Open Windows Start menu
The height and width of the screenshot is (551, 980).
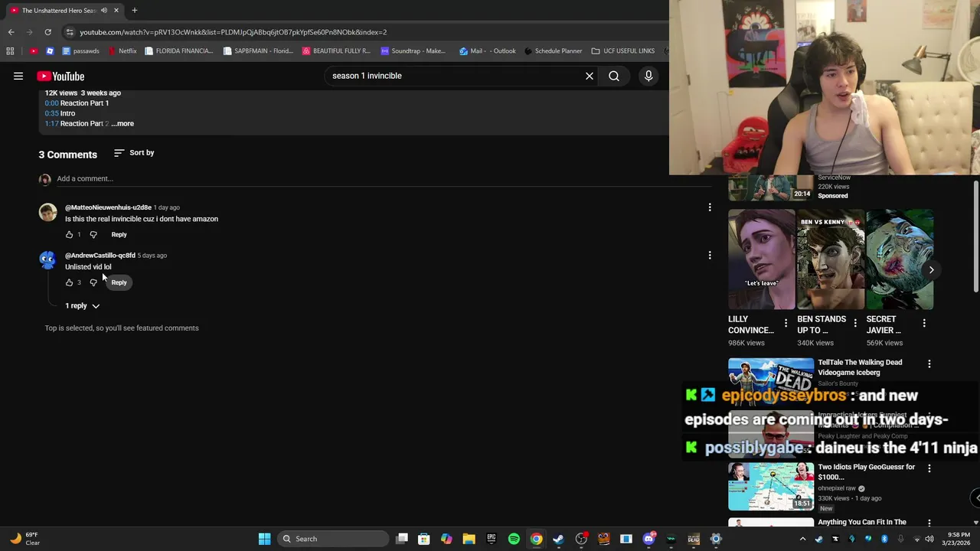(264, 539)
